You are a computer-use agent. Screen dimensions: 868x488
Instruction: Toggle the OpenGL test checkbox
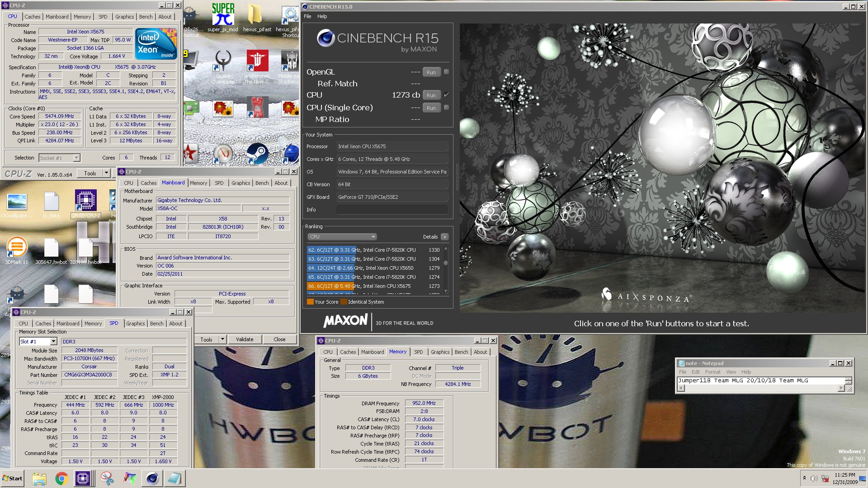446,72
